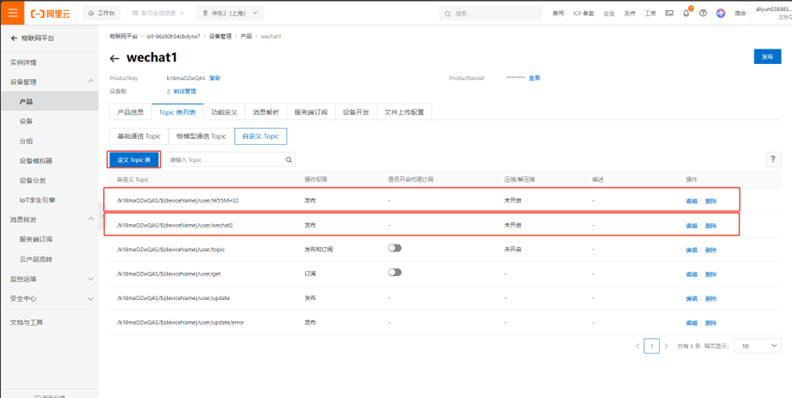Open the 工单 menu

coord(650,14)
